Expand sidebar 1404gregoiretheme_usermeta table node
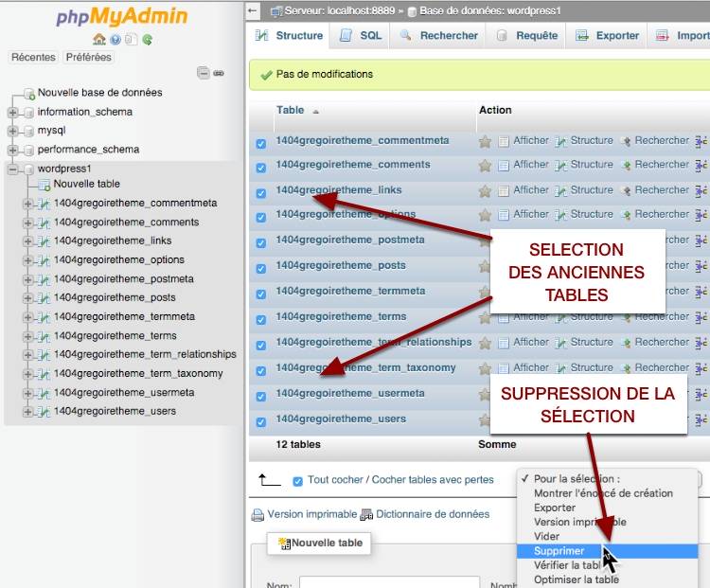The image size is (710, 588). tap(27, 393)
